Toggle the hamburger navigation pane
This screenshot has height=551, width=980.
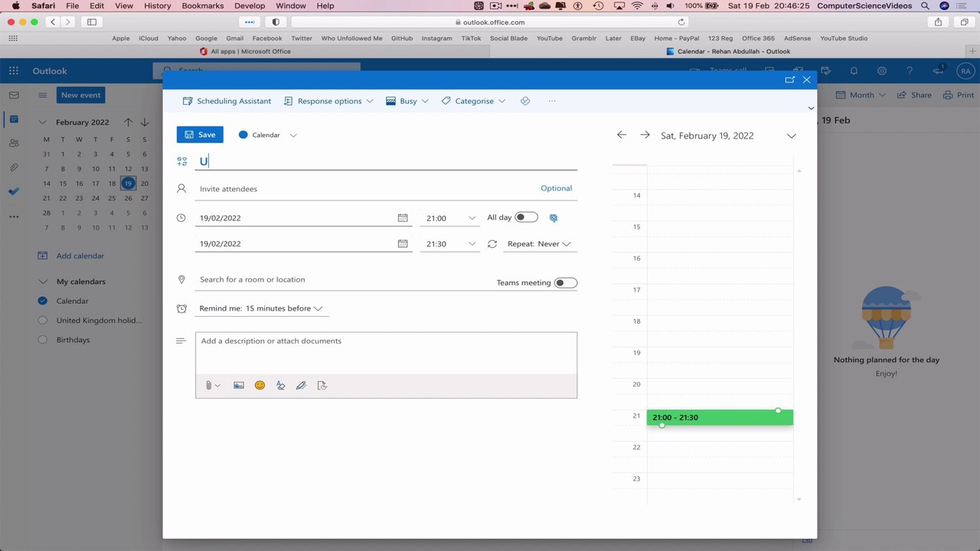coord(43,95)
